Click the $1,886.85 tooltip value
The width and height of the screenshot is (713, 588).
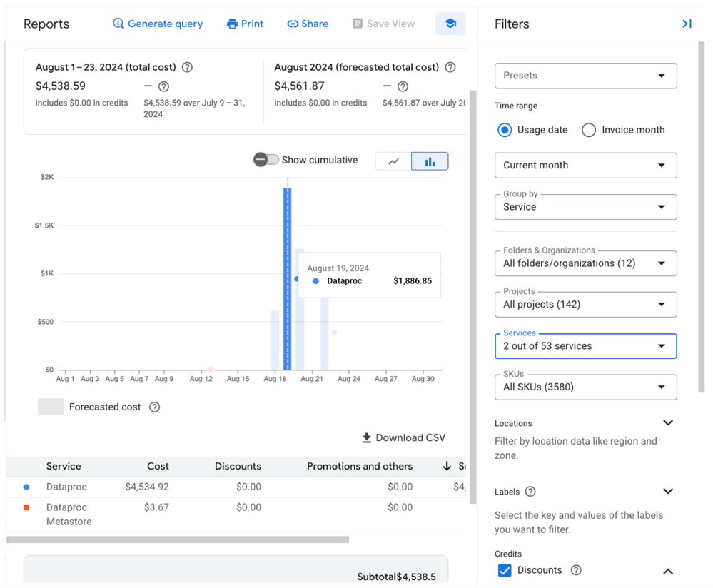pyautogui.click(x=413, y=281)
